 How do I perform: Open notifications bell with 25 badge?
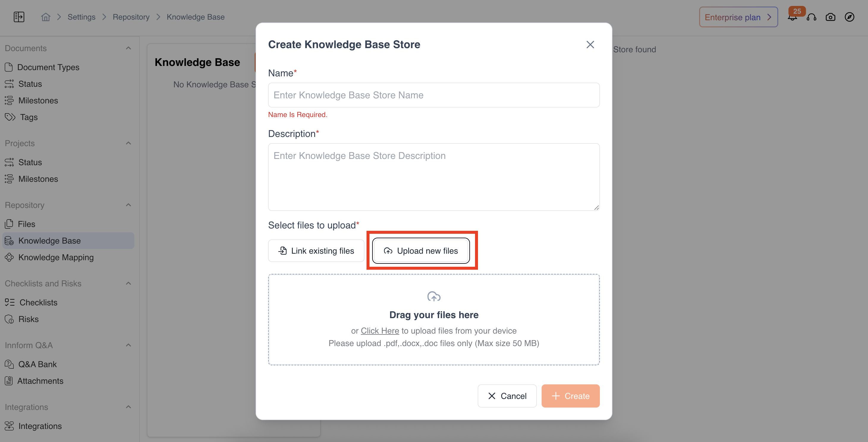(x=792, y=18)
